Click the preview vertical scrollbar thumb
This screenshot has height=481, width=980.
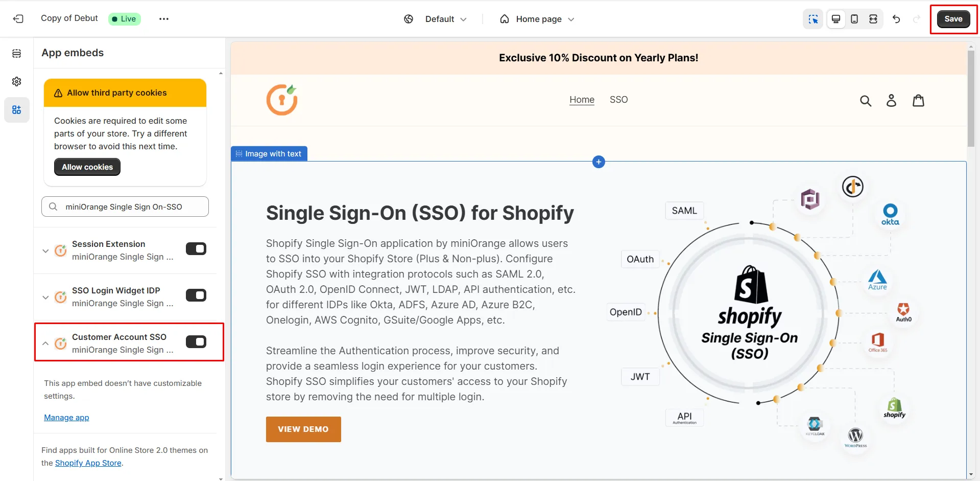click(971, 99)
